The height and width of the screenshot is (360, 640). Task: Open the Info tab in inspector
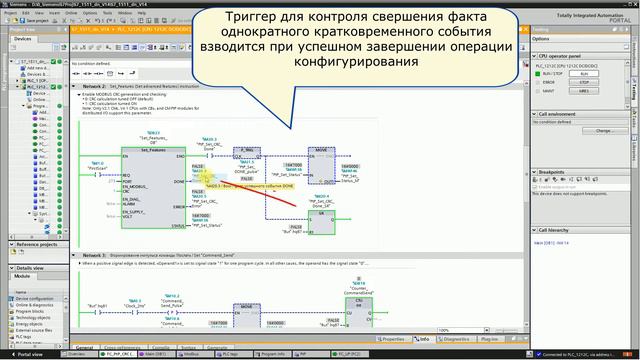(422, 339)
